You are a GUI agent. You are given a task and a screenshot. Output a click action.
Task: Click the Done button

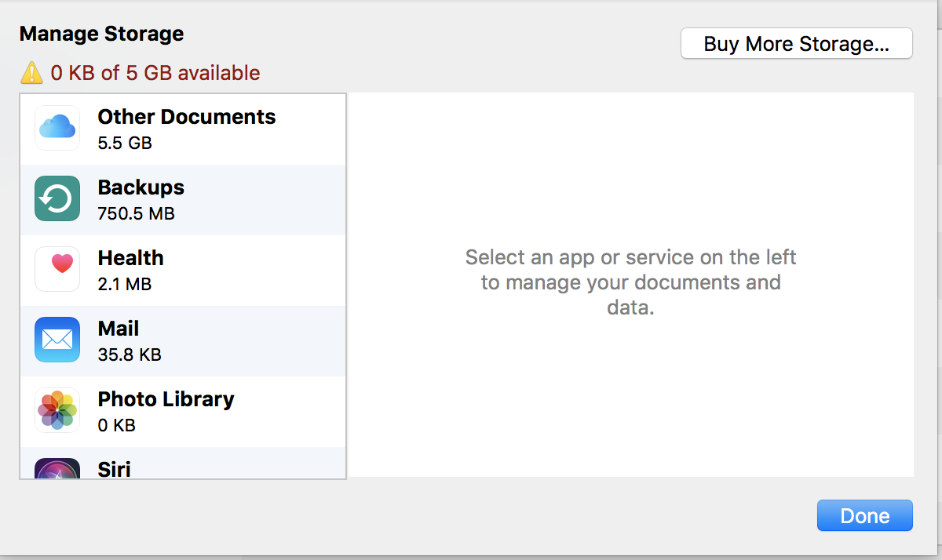pos(864,516)
